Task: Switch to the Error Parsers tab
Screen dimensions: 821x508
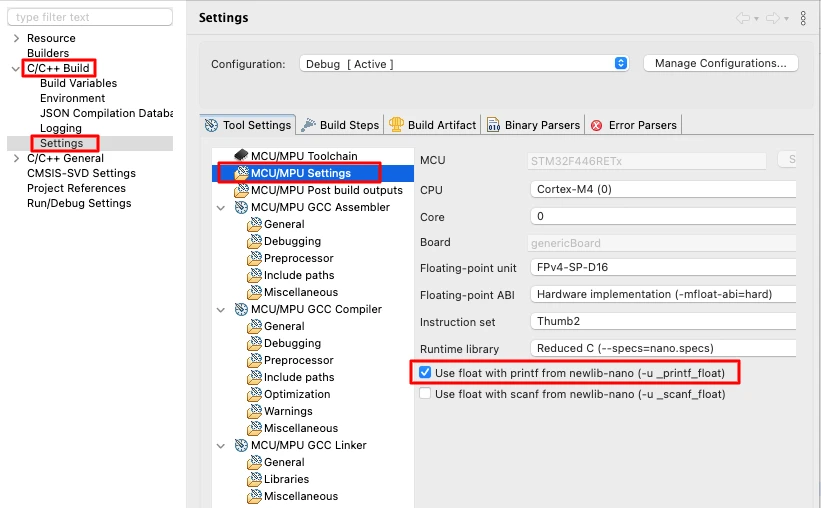Action: point(634,125)
